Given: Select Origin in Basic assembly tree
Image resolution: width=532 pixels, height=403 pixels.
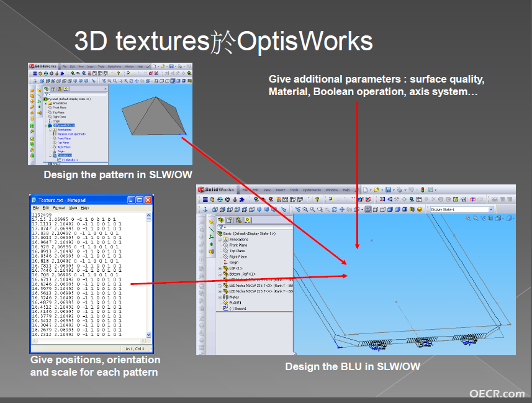Looking at the screenshot, I should click(231, 263).
